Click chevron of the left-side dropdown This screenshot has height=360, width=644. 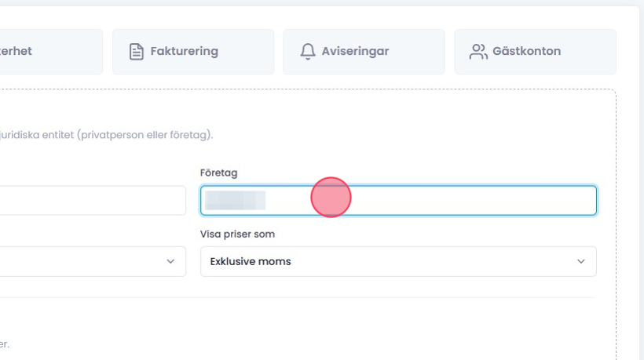[x=170, y=261]
